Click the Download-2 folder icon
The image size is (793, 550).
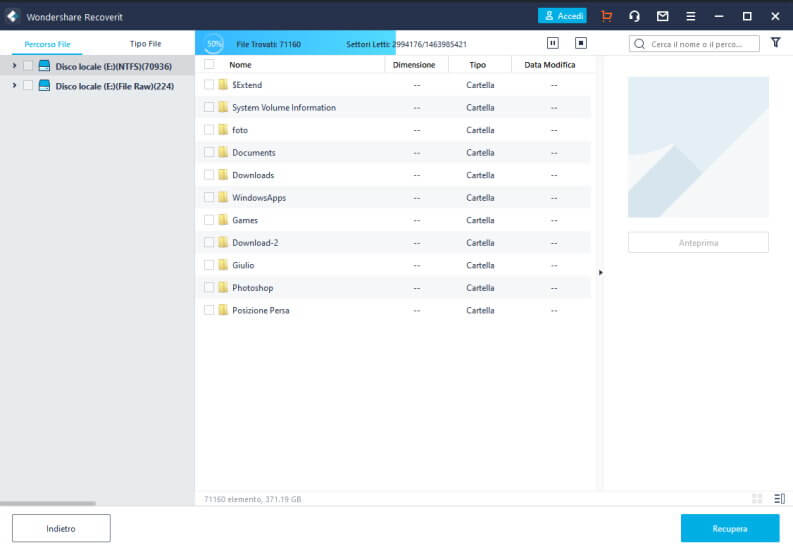(x=223, y=242)
